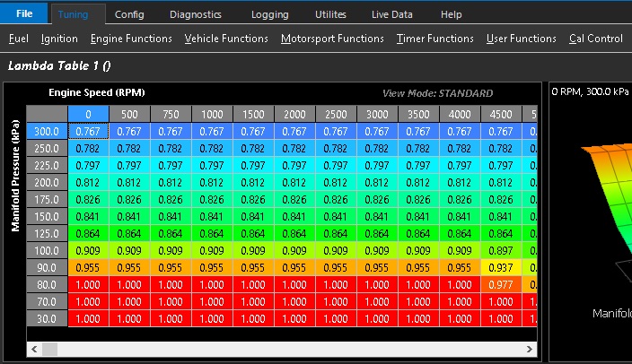Image resolution: width=632 pixels, height=364 pixels.
Task: Open the Ignition submenu
Action: [x=59, y=39]
